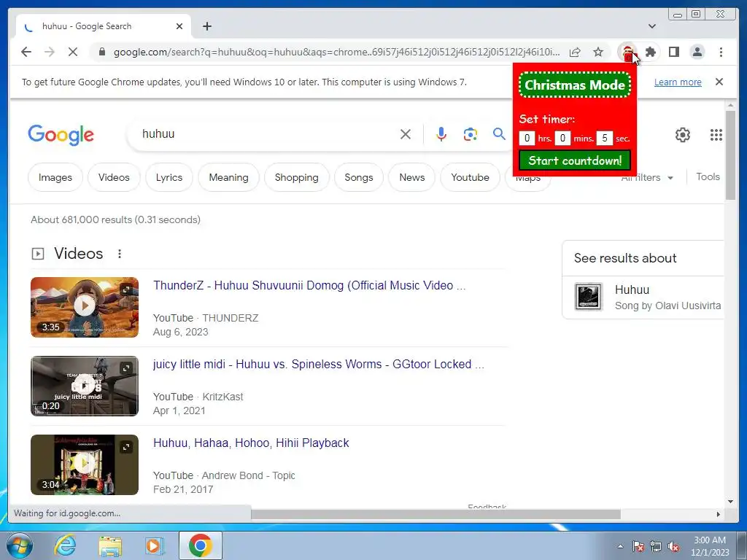Open the Christmas Santa extension icon

pos(627,52)
